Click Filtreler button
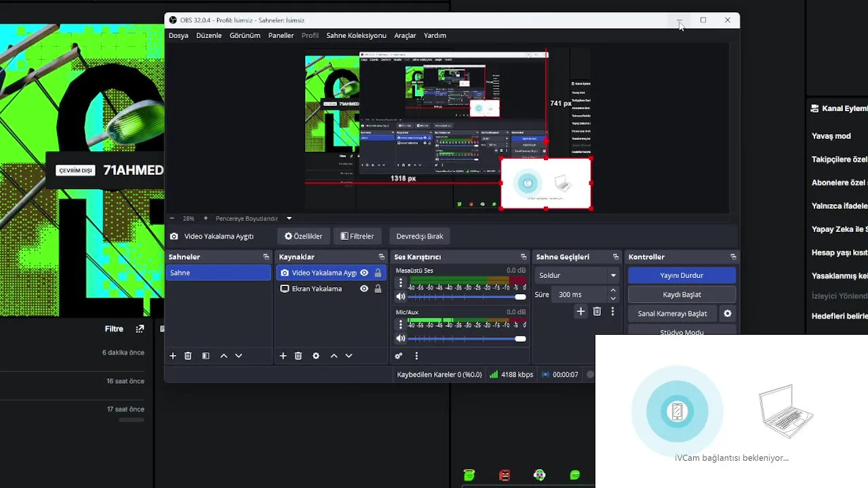This screenshot has width=868, height=488. [357, 236]
